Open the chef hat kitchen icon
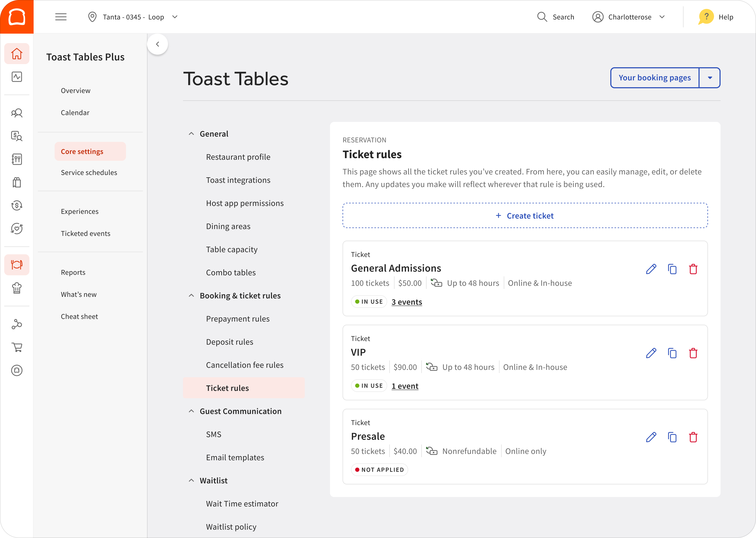The height and width of the screenshot is (538, 756). pos(17,288)
